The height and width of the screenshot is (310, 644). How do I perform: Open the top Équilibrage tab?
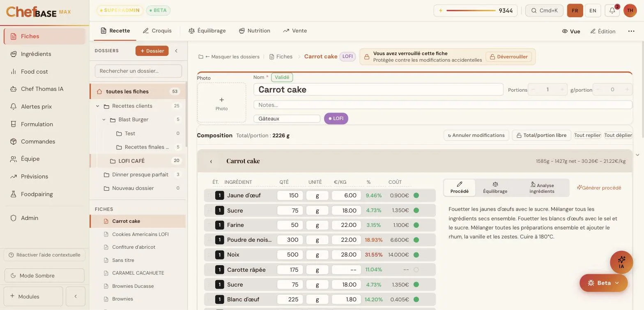(x=207, y=31)
